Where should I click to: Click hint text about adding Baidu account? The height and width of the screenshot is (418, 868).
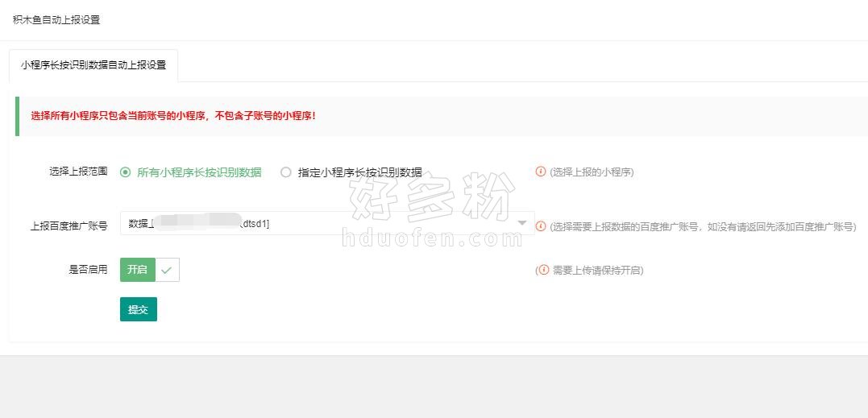point(702,227)
